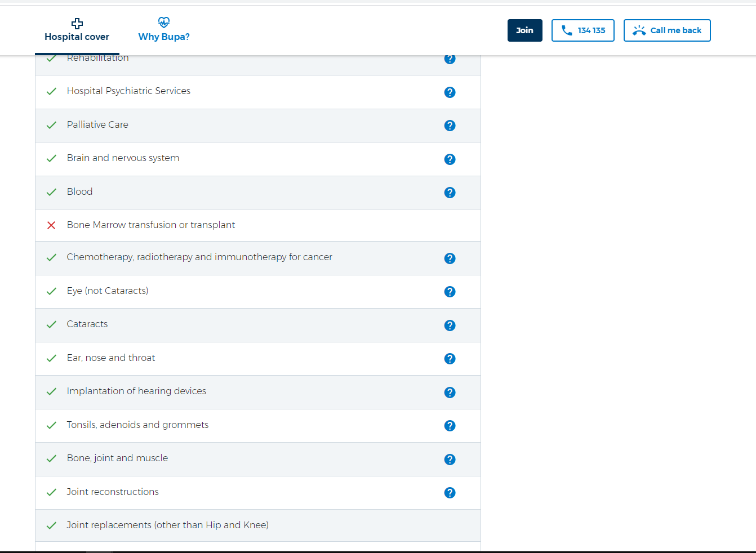Click the heart icon above Why Bupa?
This screenshot has width=756, height=553.
[x=164, y=23]
